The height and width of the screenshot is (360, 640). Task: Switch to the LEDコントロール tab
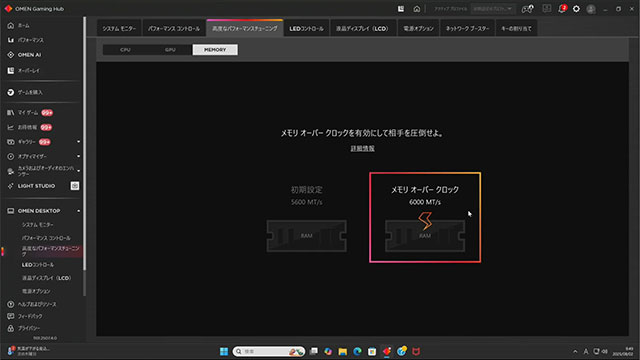[x=306, y=29]
